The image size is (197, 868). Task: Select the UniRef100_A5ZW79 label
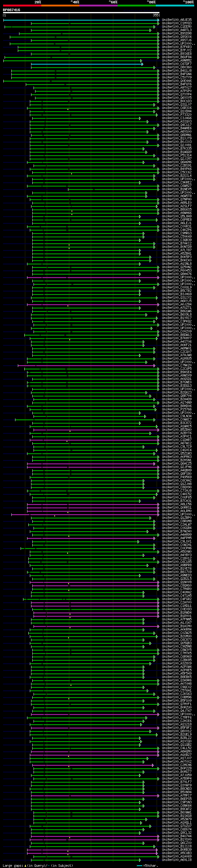pos(177,819)
